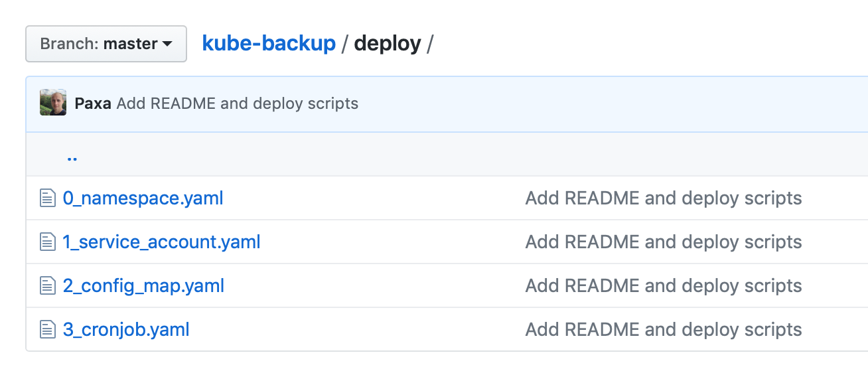
Task: Open commit message for 0_namespace.yaml row
Action: [663, 198]
